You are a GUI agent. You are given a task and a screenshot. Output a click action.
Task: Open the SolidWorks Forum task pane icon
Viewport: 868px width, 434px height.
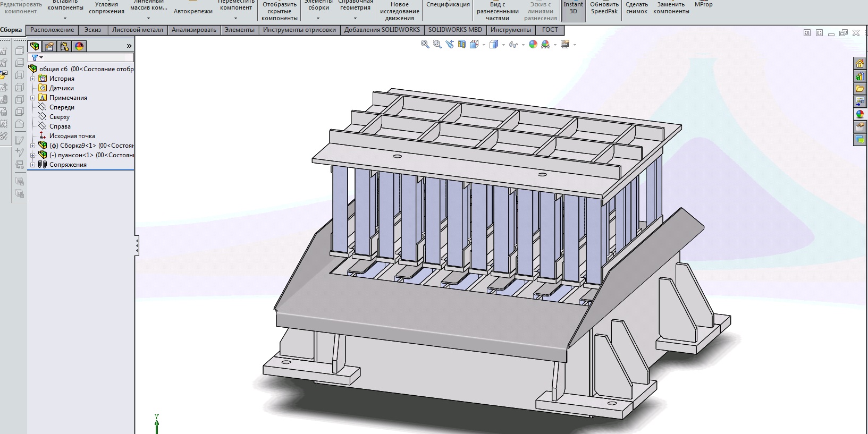point(859,140)
